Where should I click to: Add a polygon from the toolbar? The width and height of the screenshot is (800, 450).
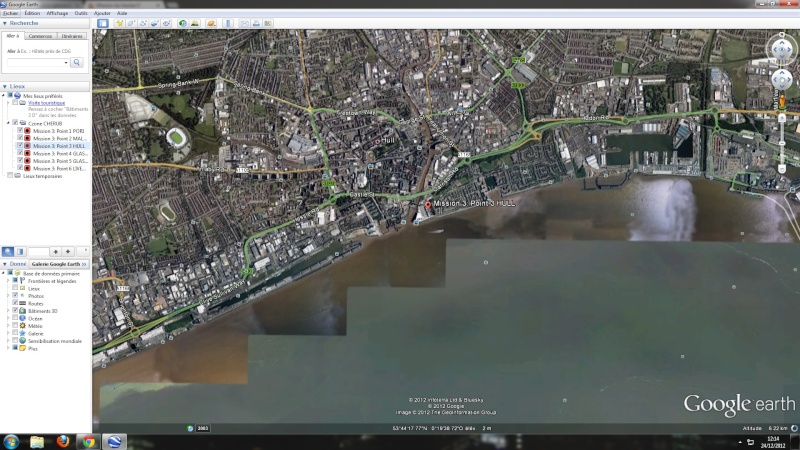pos(131,23)
